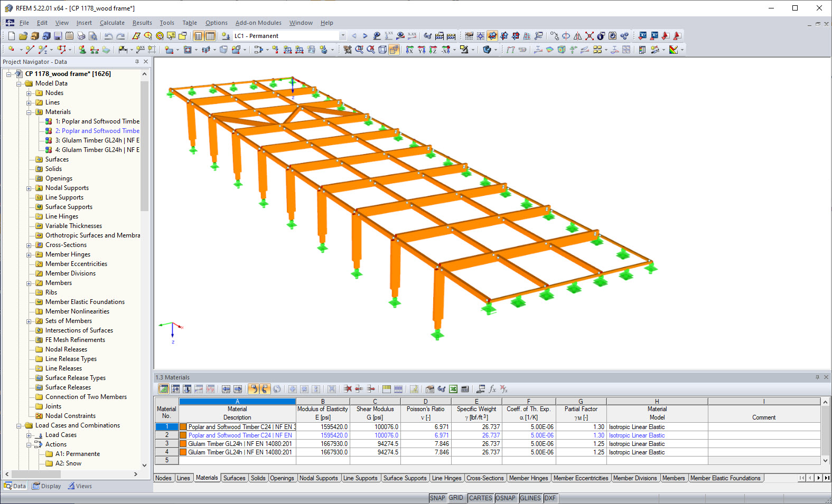Toggle OSNAP in the status bar

point(506,498)
